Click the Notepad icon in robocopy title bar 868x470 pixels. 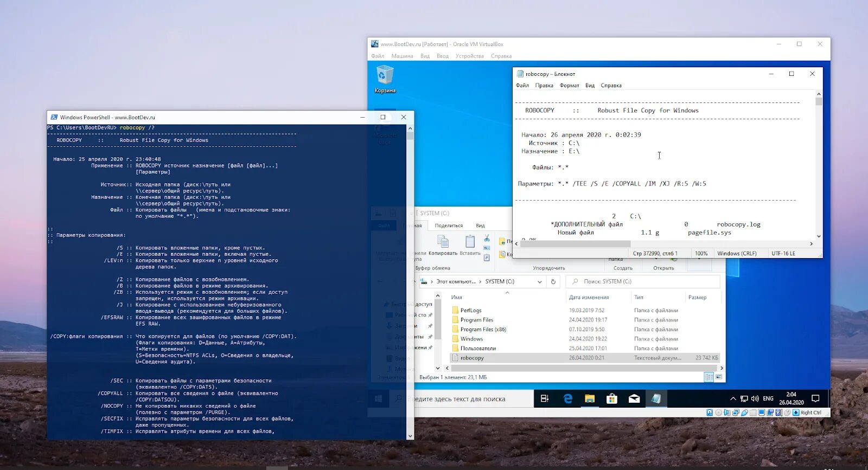click(x=520, y=74)
